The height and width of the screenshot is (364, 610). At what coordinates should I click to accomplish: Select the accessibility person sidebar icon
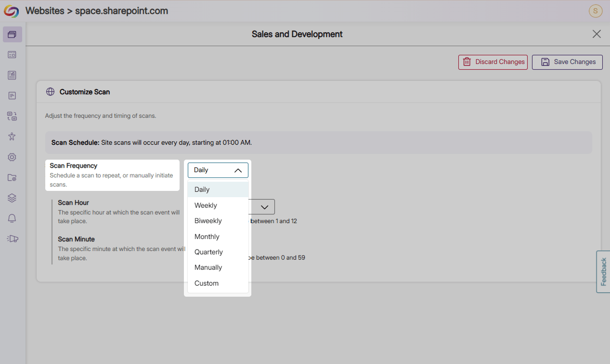click(x=12, y=136)
